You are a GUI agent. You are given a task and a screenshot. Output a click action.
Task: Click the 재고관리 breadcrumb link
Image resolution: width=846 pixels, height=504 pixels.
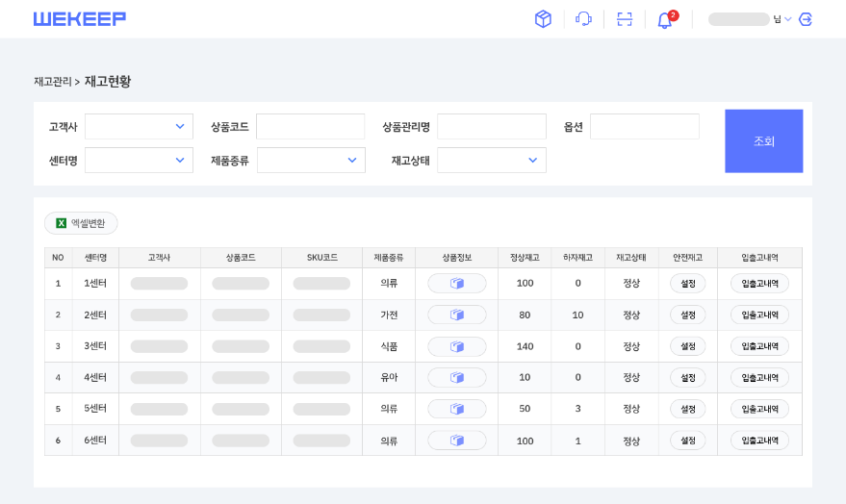(x=52, y=82)
